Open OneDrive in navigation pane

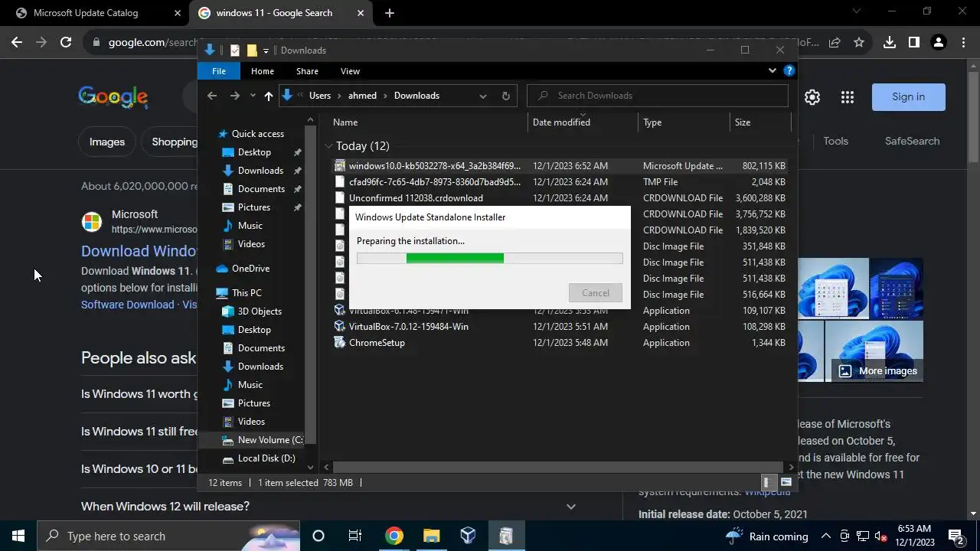click(x=250, y=269)
